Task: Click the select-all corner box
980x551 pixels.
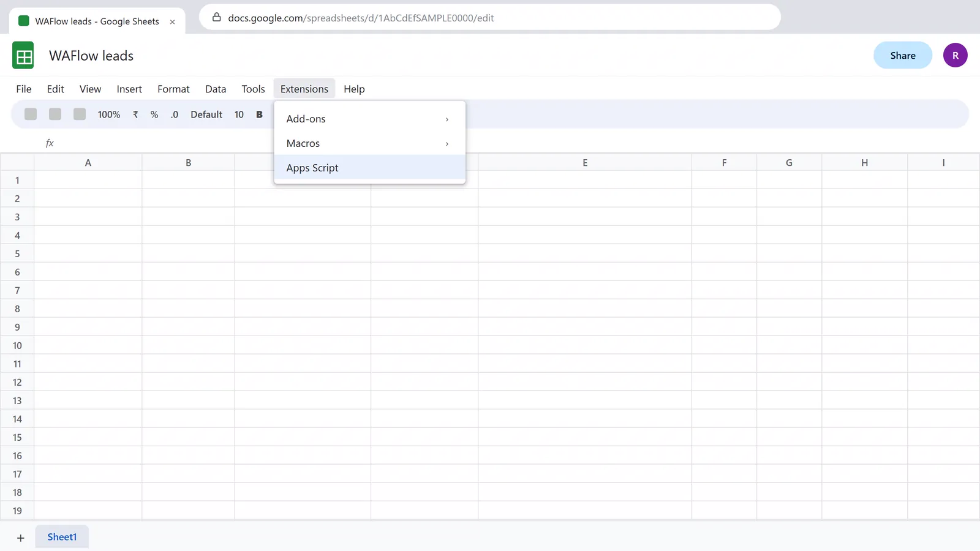Action: 17,162
